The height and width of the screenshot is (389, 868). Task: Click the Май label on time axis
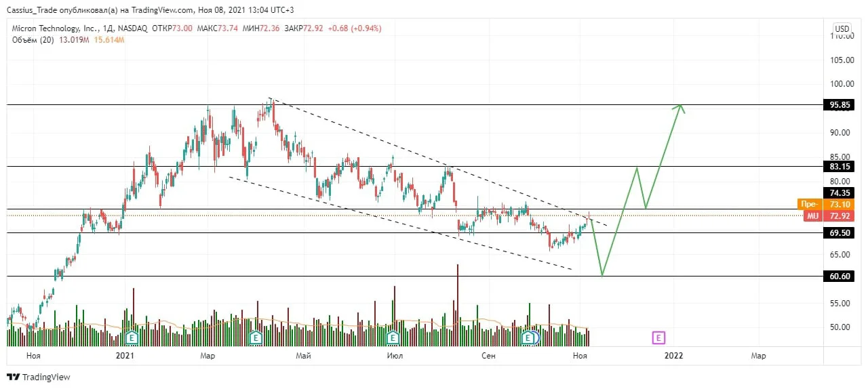coord(304,355)
